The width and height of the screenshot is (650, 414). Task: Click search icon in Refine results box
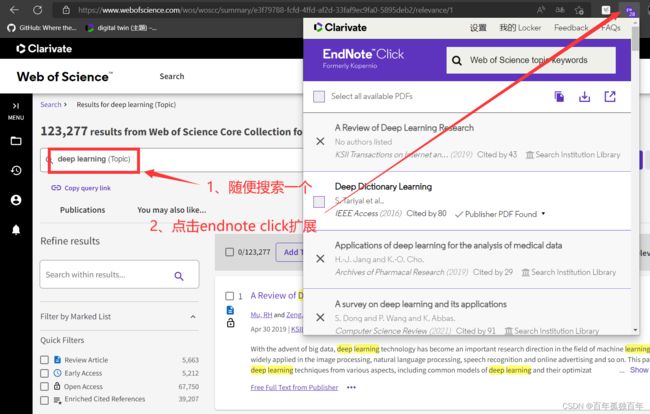click(179, 275)
